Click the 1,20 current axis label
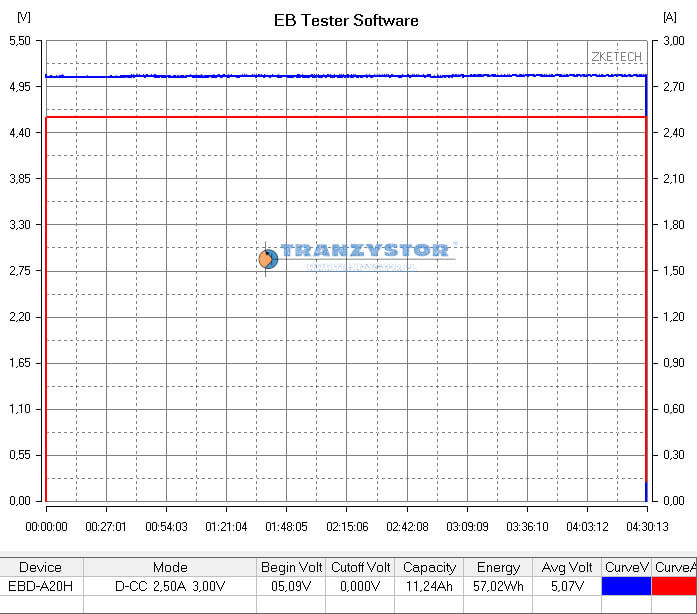The image size is (697, 614). (674, 317)
